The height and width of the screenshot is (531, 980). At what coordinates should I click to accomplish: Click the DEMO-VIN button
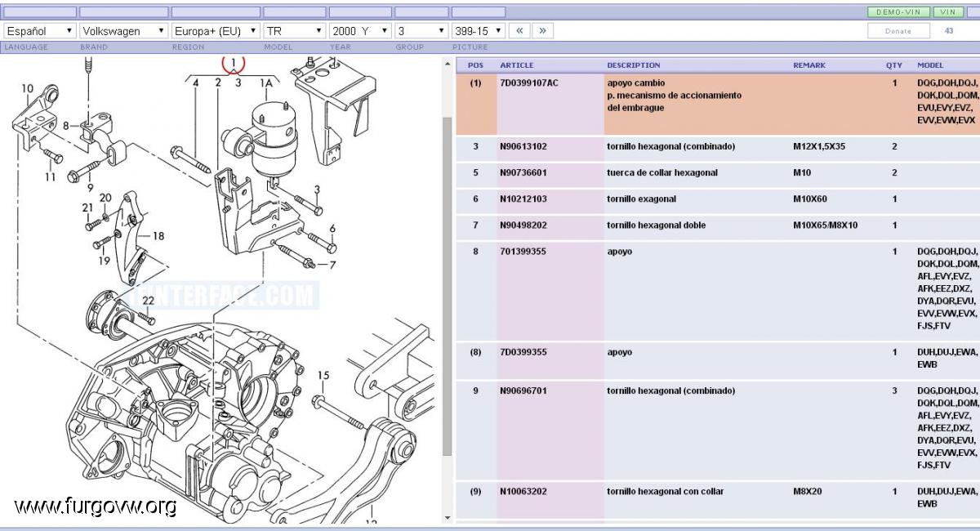click(898, 12)
